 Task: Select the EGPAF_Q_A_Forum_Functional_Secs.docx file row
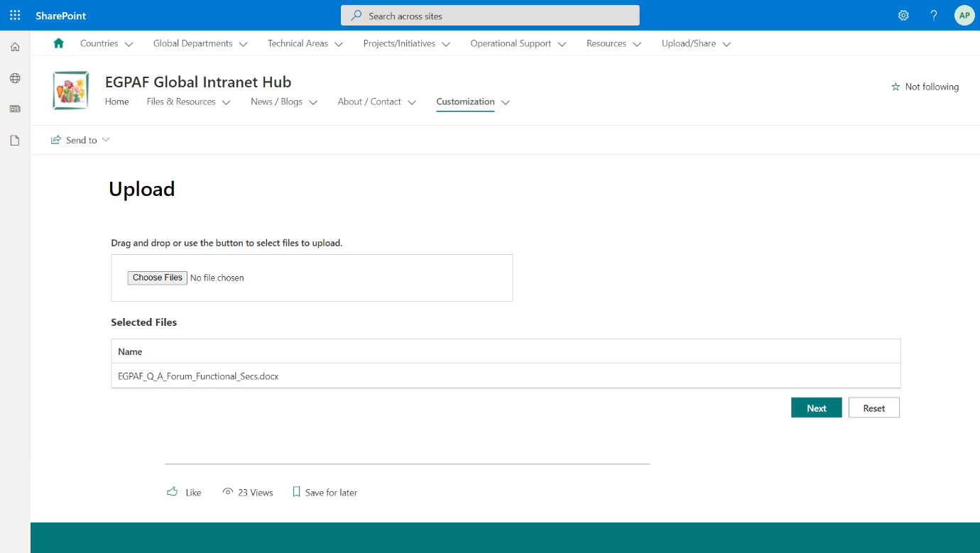click(x=506, y=376)
